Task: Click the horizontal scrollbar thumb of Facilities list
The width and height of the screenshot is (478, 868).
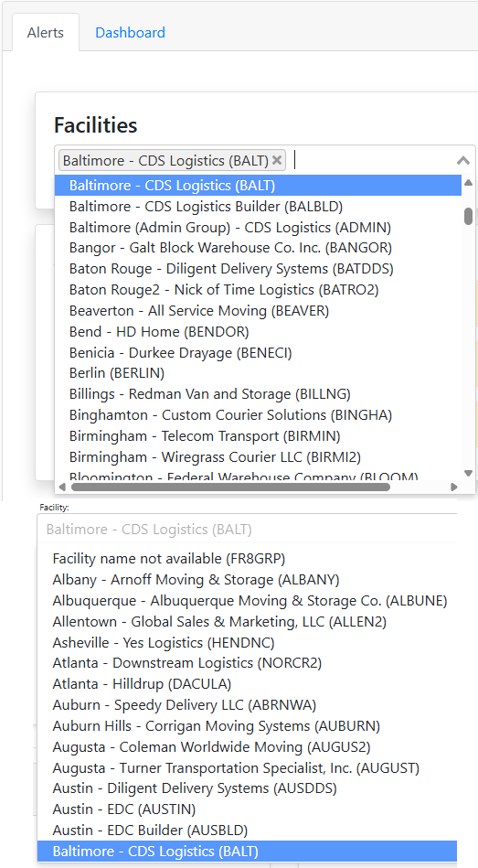Action: coord(230,488)
